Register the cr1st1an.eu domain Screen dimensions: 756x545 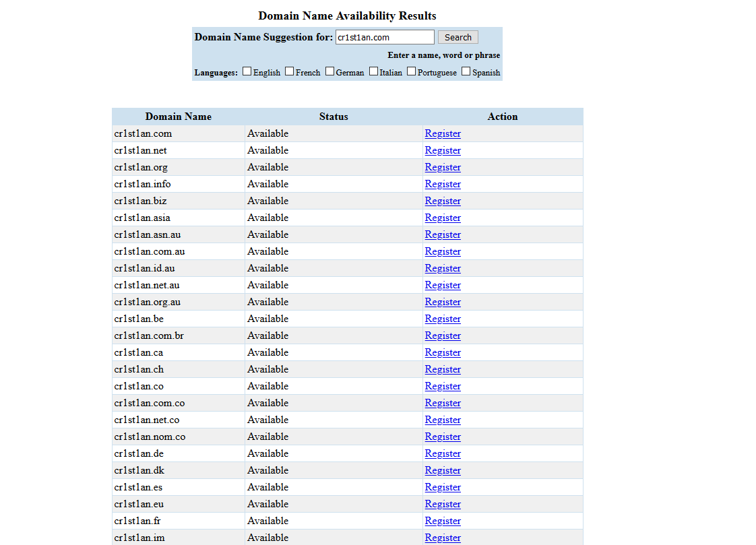pos(443,505)
